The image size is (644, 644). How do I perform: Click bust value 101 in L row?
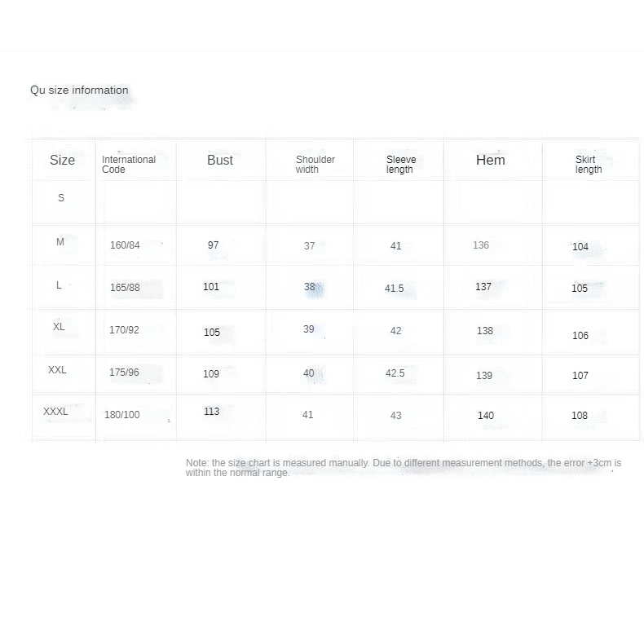[211, 286]
